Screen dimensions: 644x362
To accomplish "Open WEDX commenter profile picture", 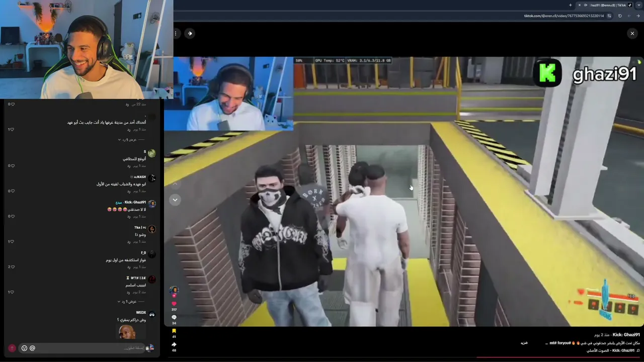I will [152, 314].
